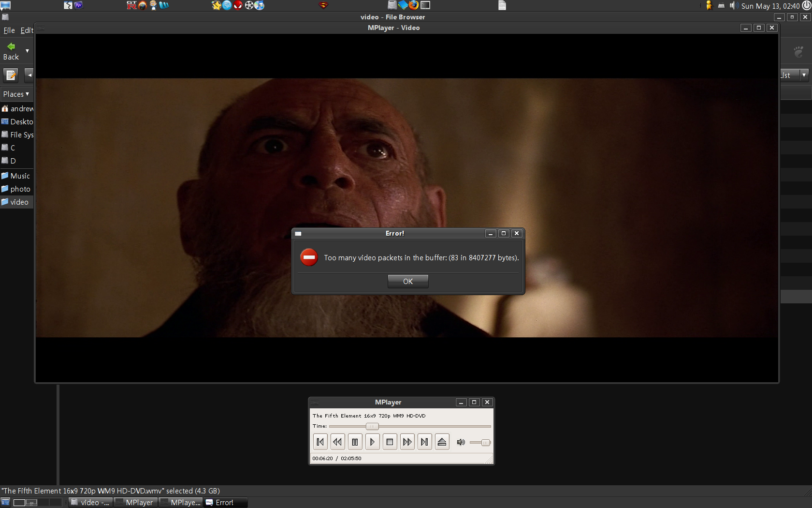The height and width of the screenshot is (508, 812).
Task: Skip to next track in MPlayer
Action: [424, 442]
